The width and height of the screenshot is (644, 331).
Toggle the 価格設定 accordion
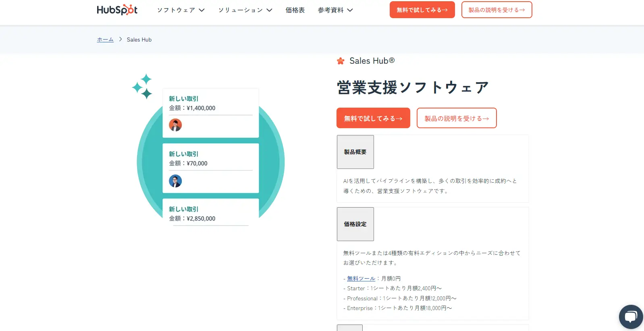[355, 224]
